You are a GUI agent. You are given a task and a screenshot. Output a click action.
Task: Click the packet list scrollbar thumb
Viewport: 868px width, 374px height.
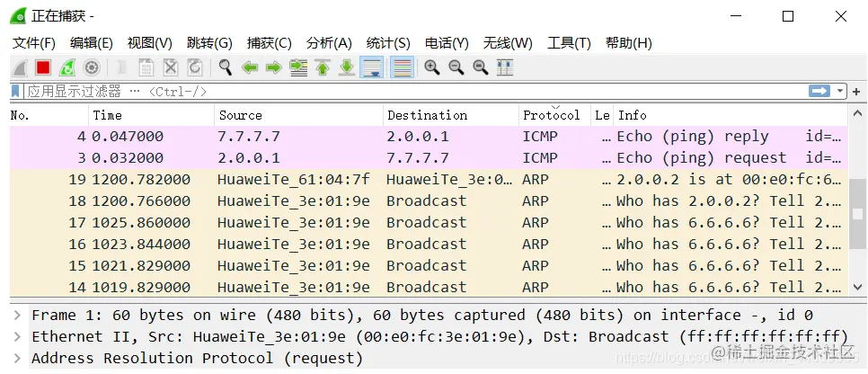(x=857, y=214)
